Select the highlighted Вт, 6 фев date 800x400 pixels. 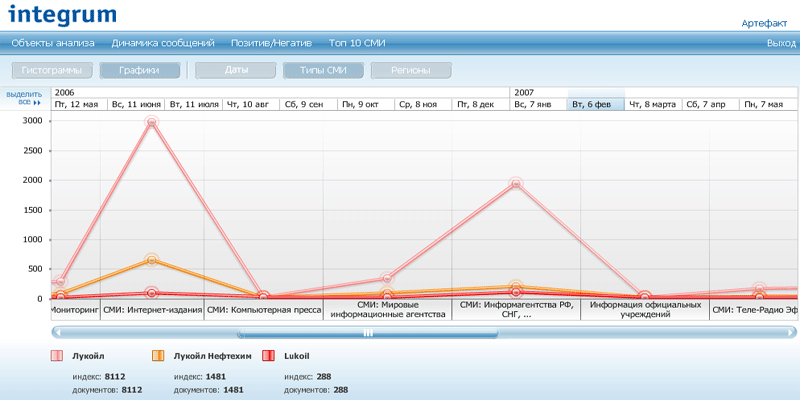tap(596, 105)
